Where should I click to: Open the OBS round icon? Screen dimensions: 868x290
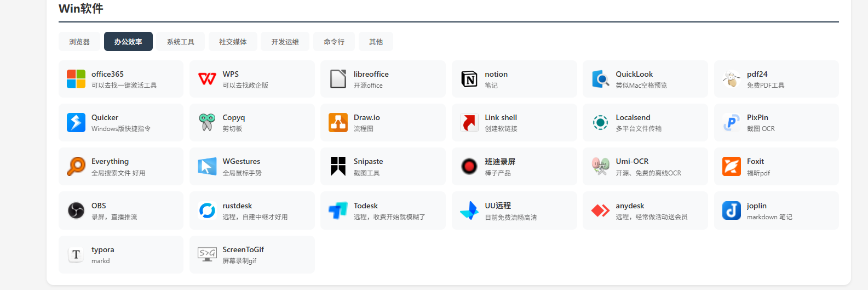76,211
